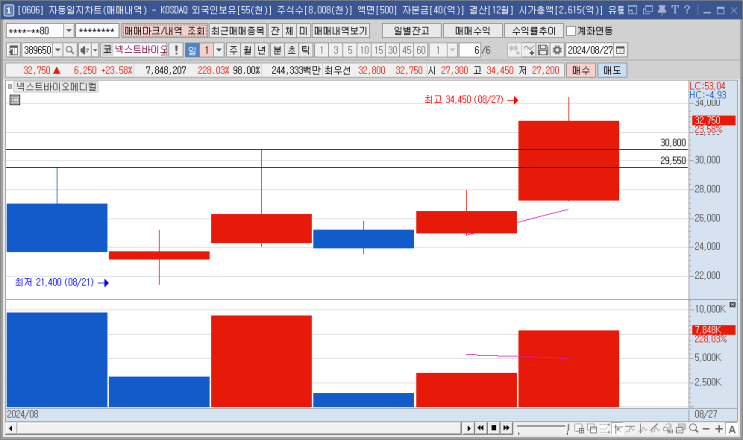Click the horizontal chart scrollbar track
Image resolution: width=743 pixels, height=440 pixels.
[x=239, y=428]
